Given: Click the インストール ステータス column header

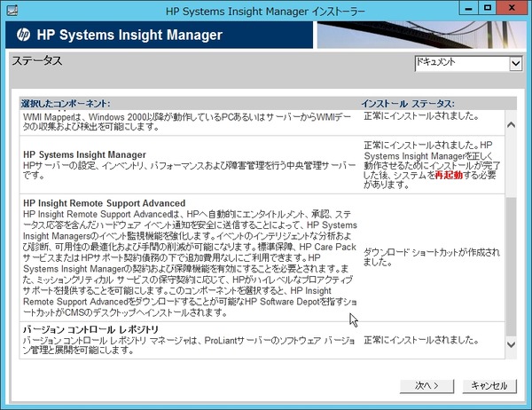Looking at the screenshot, I should point(408,103).
